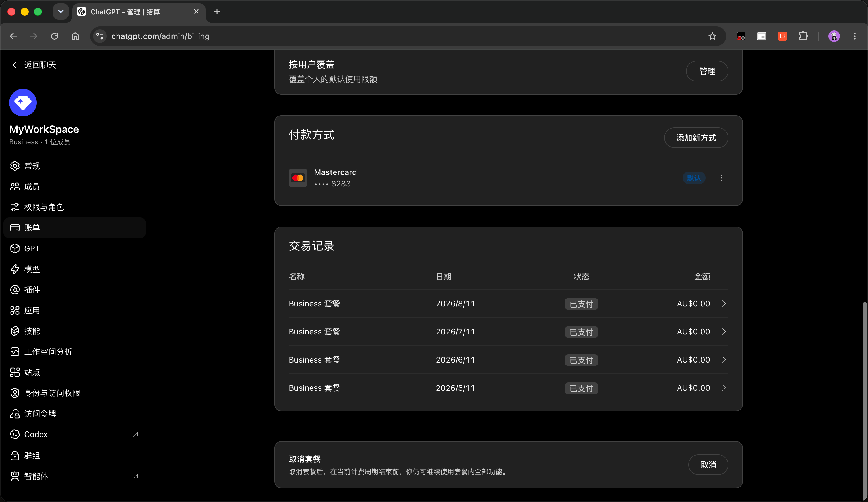Expand the 2026/7/11 transaction chevron

(x=724, y=332)
